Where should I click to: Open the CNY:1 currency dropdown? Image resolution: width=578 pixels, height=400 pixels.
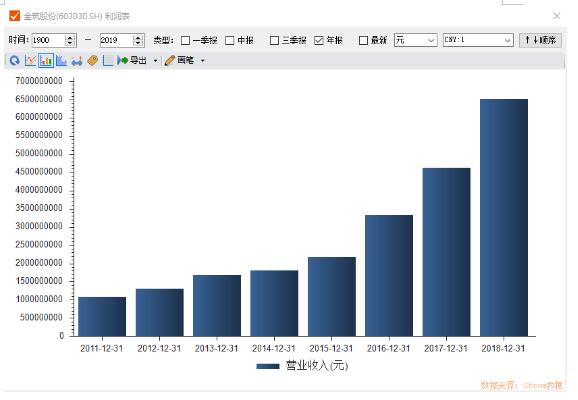478,40
